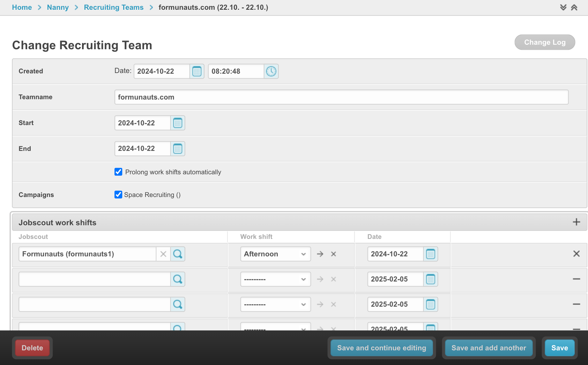Go to Nanny breadcrumb
Screen dimensions: 588x365
[58, 7]
